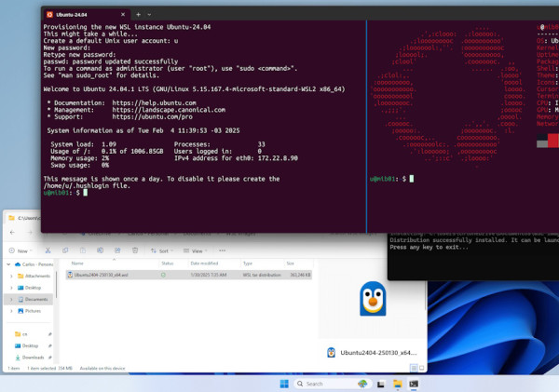This screenshot has height=392, width=559.
Task: Open the Windows Start menu
Action: [x=284, y=384]
